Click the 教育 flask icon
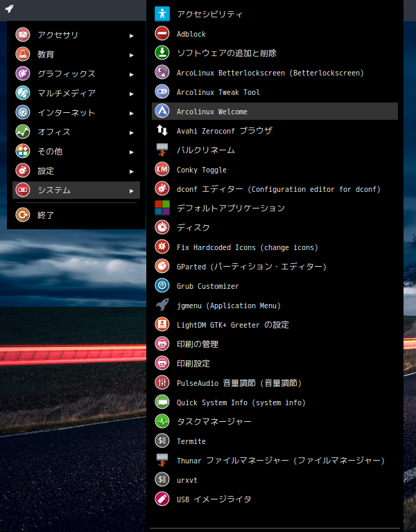The image size is (416, 532). tap(23, 54)
